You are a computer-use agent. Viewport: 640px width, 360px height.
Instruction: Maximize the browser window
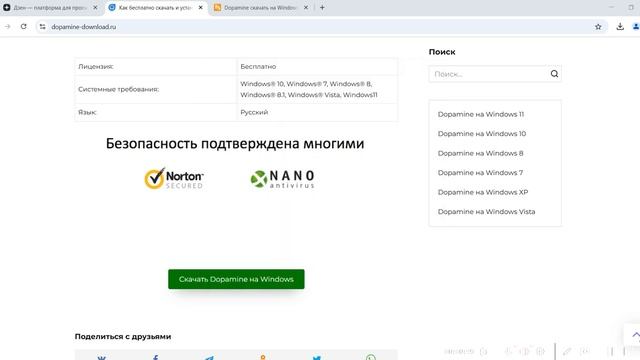[x=631, y=7]
